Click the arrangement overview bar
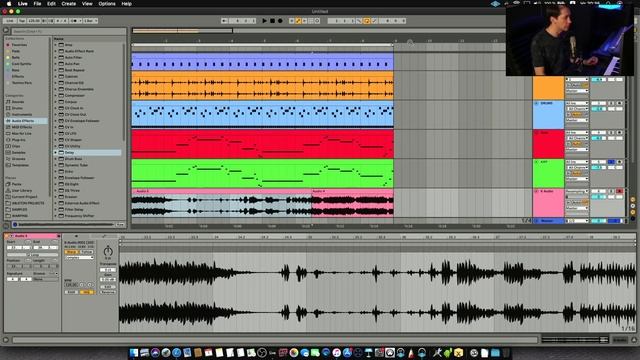Viewport: 640px width, 360px height. 318,31
